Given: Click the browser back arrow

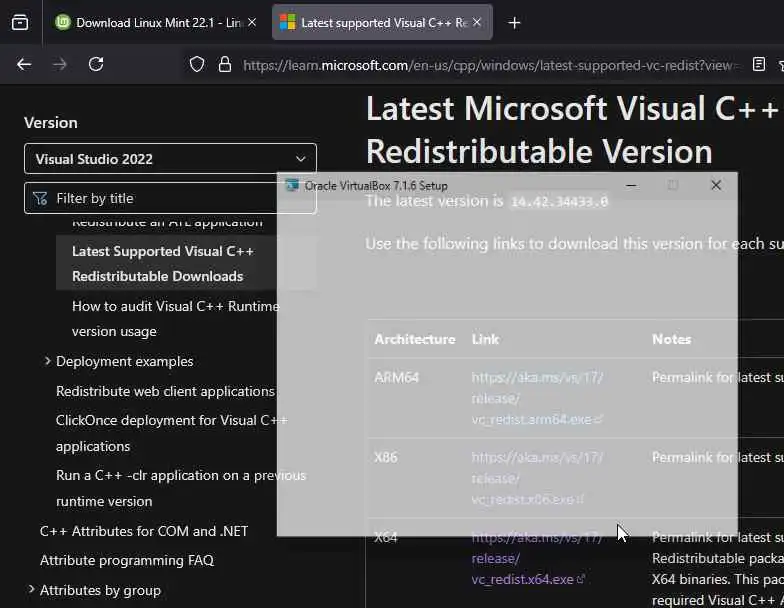Looking at the screenshot, I should point(24,64).
